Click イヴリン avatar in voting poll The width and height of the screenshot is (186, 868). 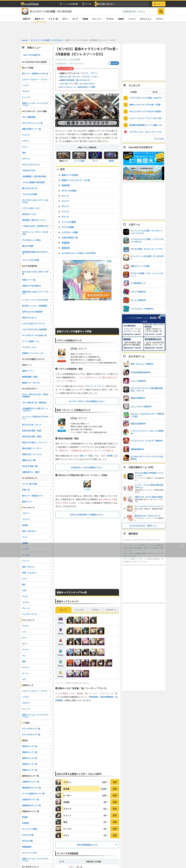[x=58, y=782]
